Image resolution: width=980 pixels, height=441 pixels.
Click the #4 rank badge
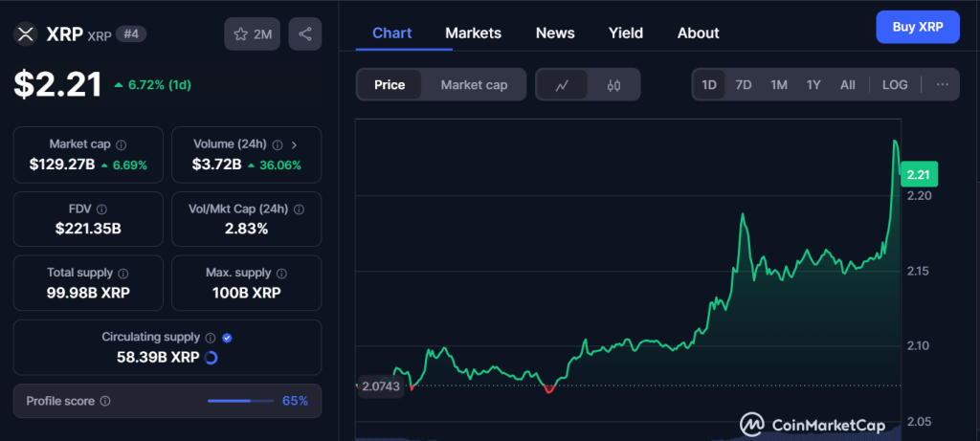click(x=130, y=34)
